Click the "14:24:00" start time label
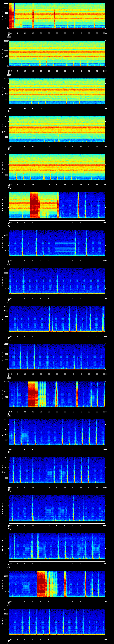114x644 pixels. pos(9,109)
